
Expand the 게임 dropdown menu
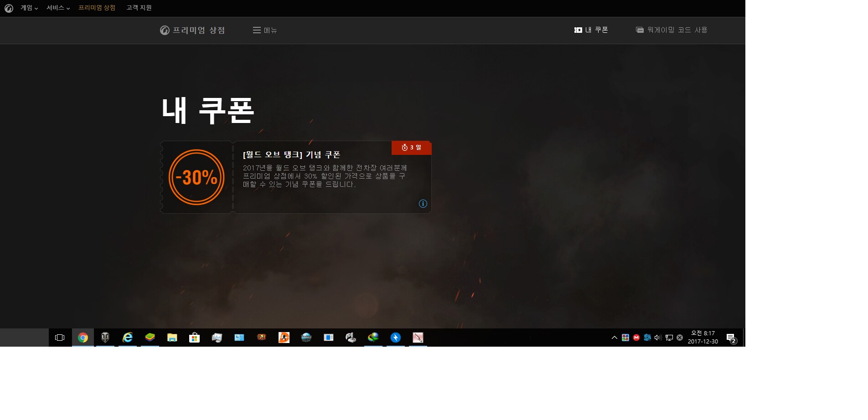coord(29,8)
